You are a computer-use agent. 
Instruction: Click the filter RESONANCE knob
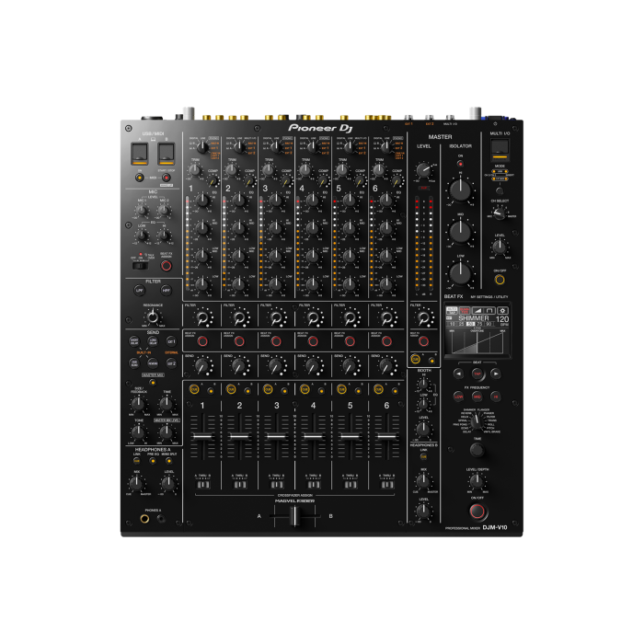click(153, 317)
